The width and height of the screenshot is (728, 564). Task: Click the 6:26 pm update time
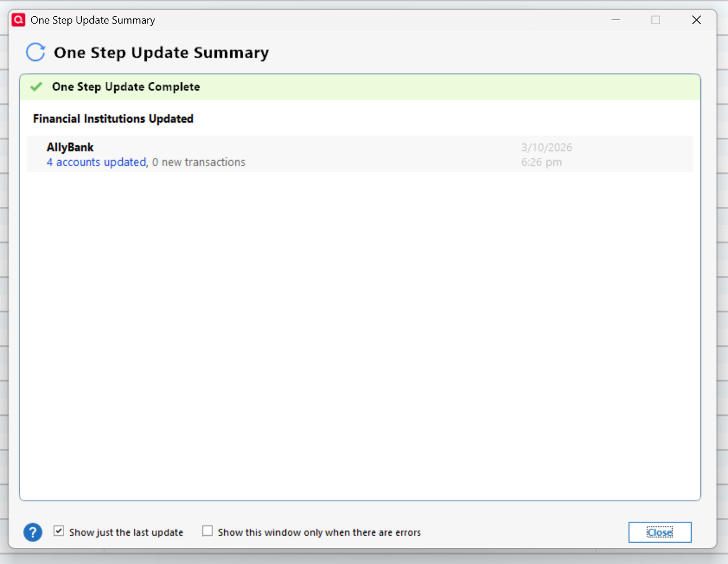coord(541,162)
